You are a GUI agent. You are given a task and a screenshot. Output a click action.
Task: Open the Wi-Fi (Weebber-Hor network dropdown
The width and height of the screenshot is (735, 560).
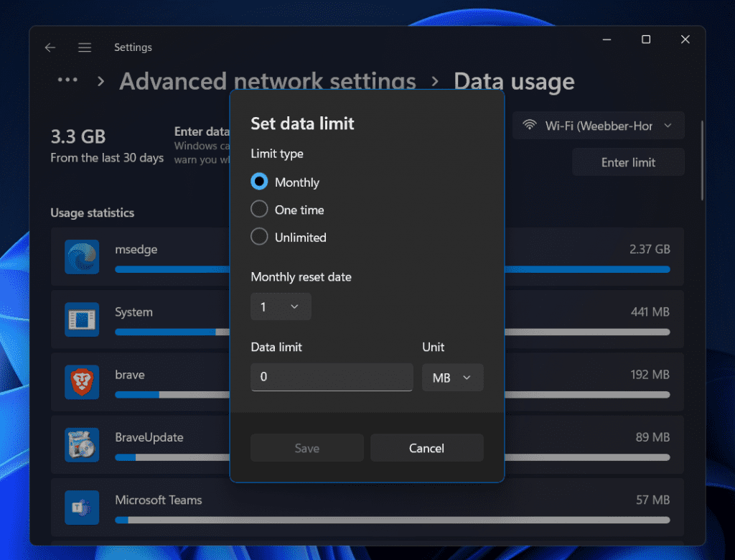point(598,125)
